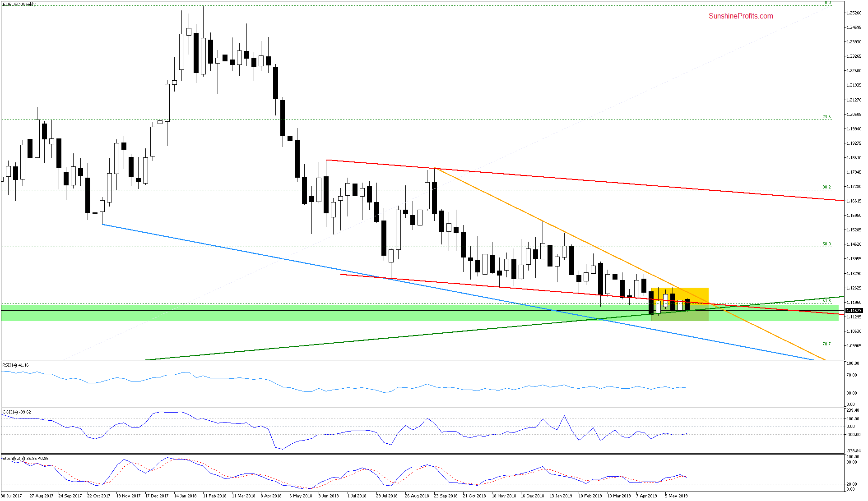Click the 29 Jul 2018 date label
This screenshot has width=868, height=501.
tap(387, 496)
